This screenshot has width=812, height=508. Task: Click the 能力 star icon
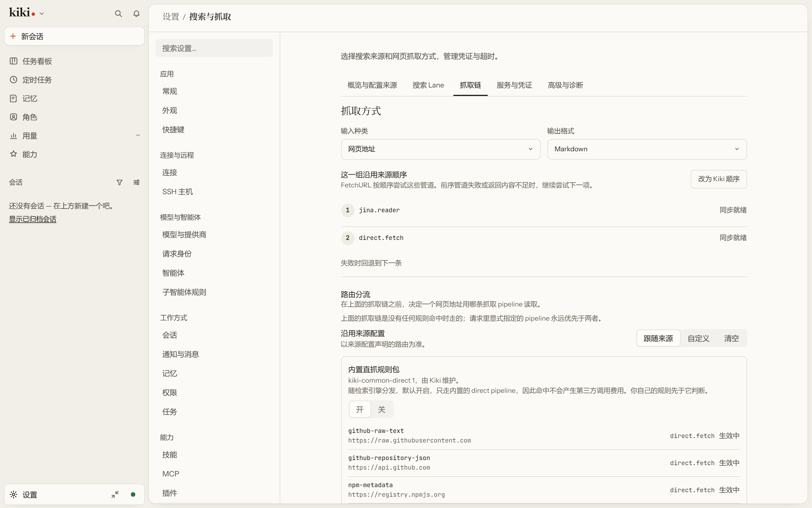pyautogui.click(x=14, y=154)
